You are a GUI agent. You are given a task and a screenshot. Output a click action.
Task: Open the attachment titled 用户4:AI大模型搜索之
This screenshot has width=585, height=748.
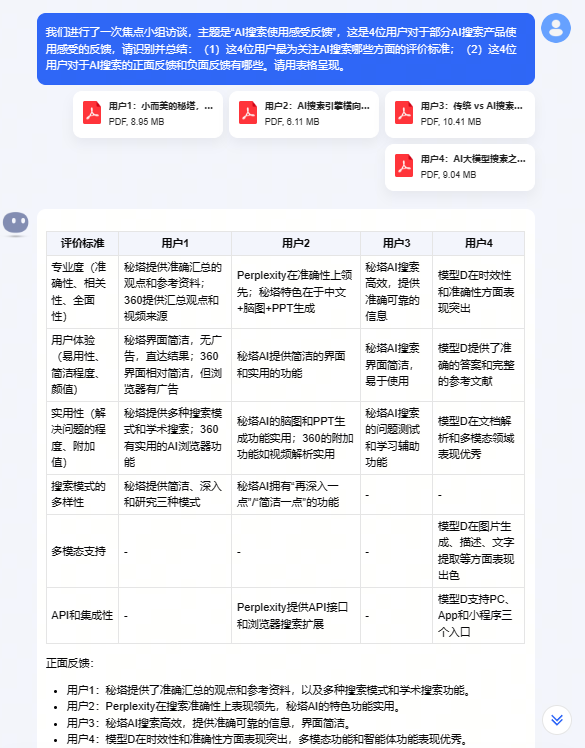(460, 167)
